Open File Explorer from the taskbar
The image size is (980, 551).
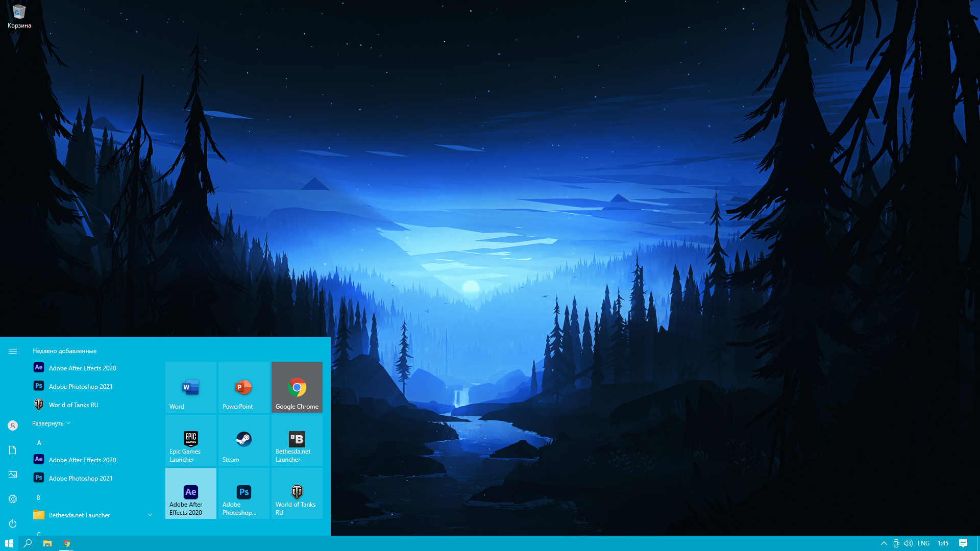point(47,543)
